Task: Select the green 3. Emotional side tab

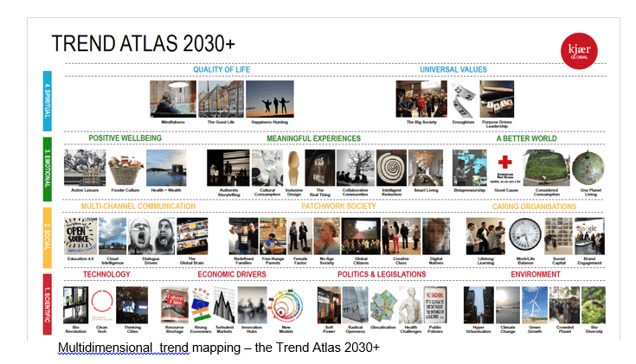Action: coord(48,170)
